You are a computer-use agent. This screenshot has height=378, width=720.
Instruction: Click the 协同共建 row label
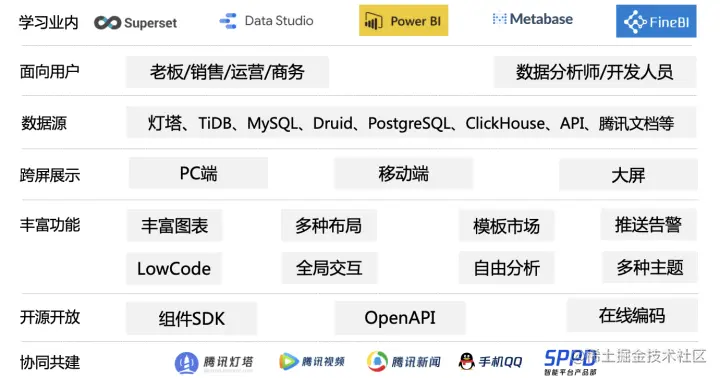pyautogui.click(x=50, y=362)
